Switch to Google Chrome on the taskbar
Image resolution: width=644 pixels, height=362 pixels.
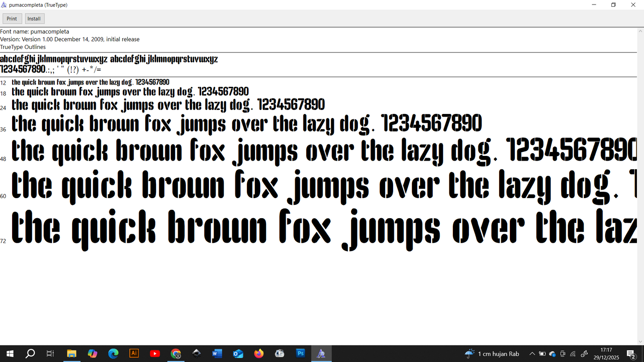pyautogui.click(x=176, y=354)
